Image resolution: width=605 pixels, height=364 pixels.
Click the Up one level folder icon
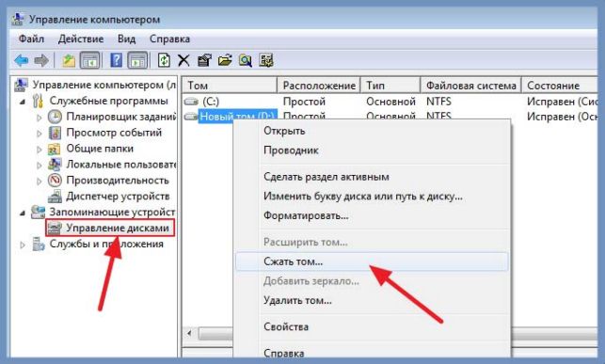[x=69, y=60]
